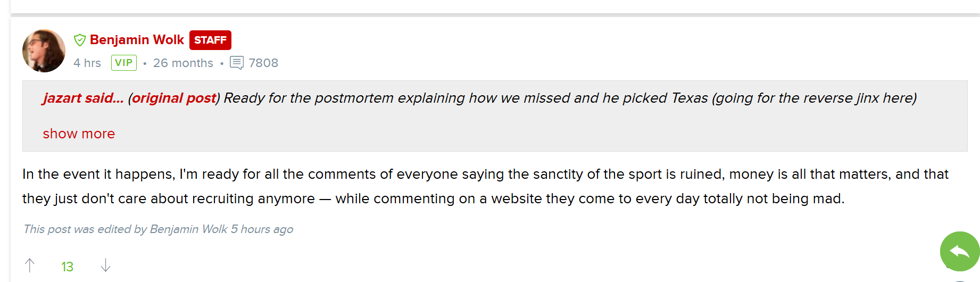Open the original post link
980x282 pixels.
tap(174, 98)
